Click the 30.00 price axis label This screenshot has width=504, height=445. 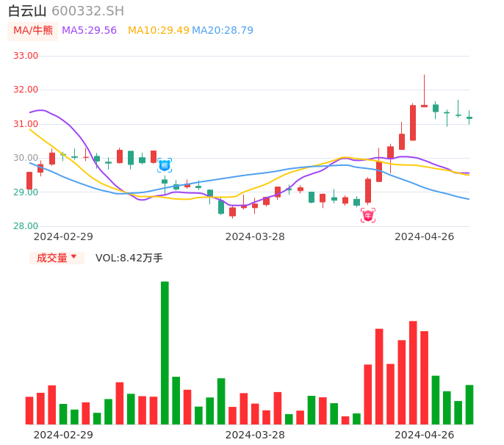pyautogui.click(x=26, y=158)
